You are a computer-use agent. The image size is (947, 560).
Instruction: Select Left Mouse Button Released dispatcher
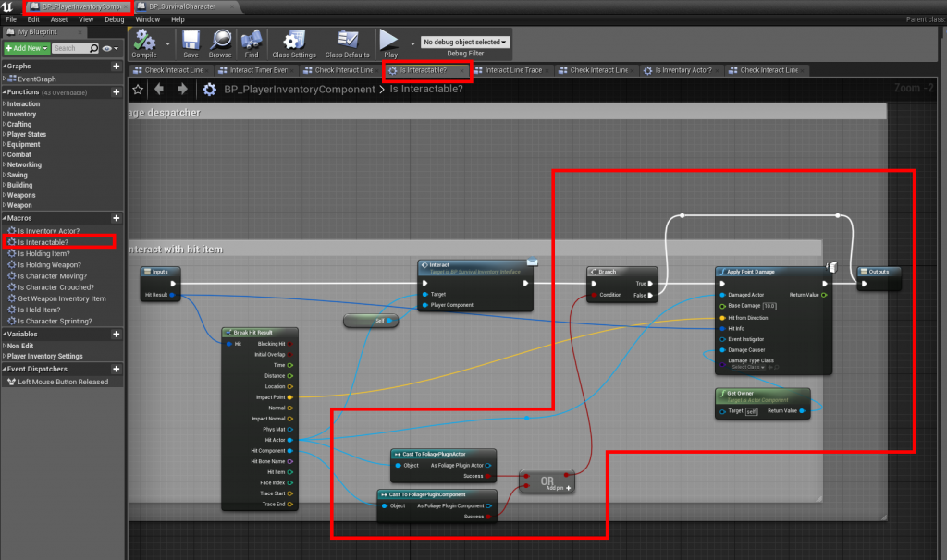pyautogui.click(x=63, y=382)
